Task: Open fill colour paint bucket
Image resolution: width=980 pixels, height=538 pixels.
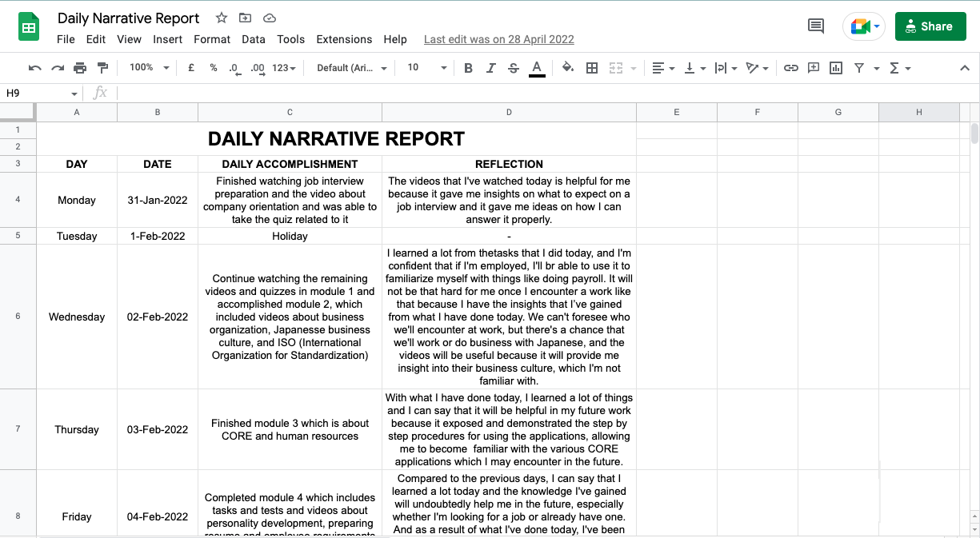Action: coord(568,68)
